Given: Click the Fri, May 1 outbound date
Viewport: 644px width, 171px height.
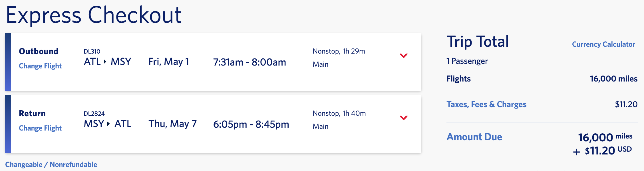Looking at the screenshot, I should coord(169,62).
